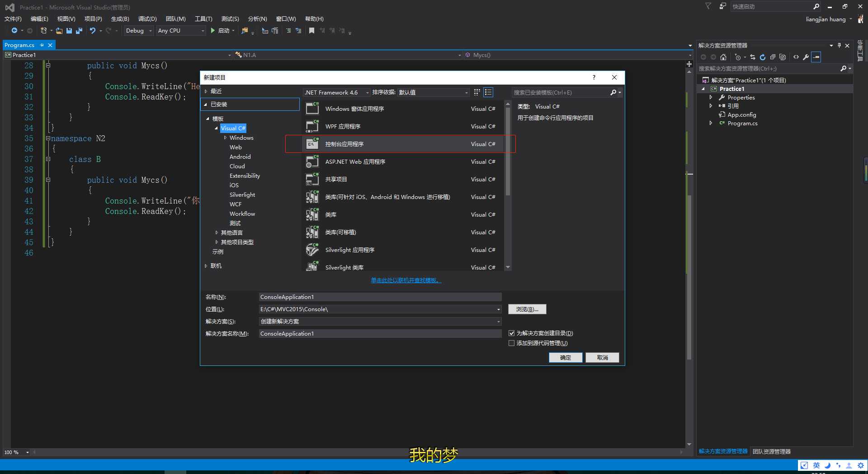The width and height of the screenshot is (868, 474).
Task: Click the Preview Selected Items icon
Action: pos(816,57)
